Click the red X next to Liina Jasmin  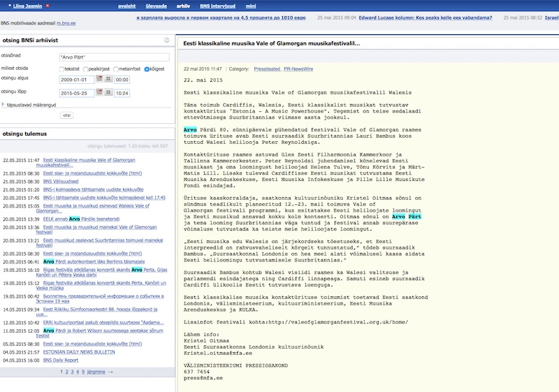[48, 6]
